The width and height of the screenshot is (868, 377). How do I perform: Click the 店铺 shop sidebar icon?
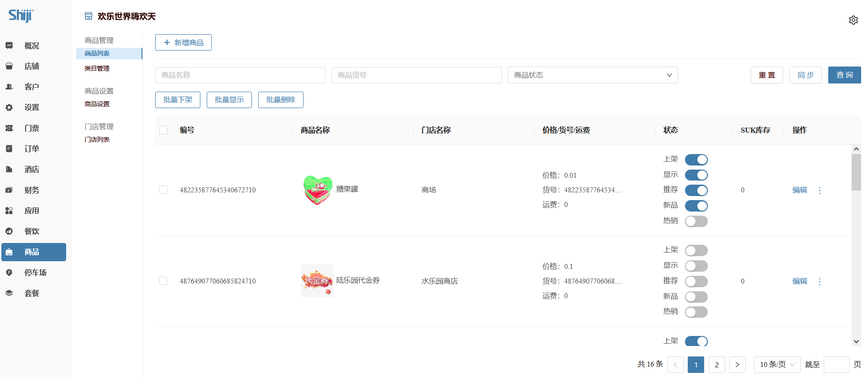point(9,66)
